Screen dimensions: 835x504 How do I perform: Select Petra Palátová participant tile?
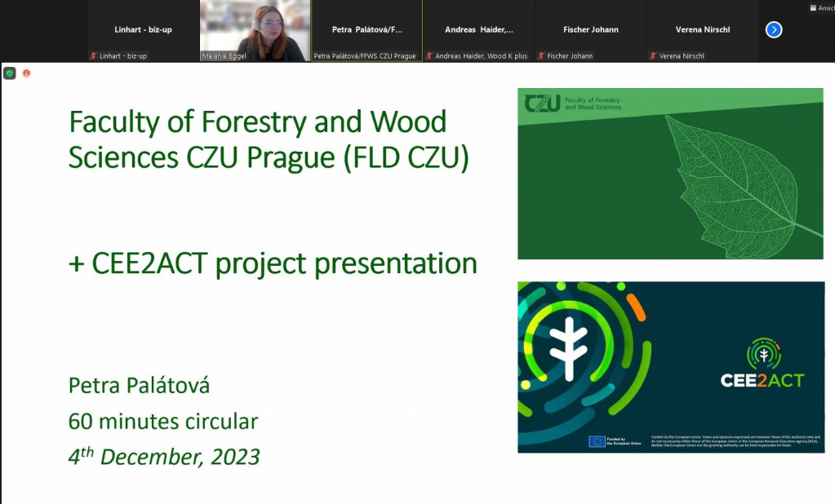[x=367, y=30]
